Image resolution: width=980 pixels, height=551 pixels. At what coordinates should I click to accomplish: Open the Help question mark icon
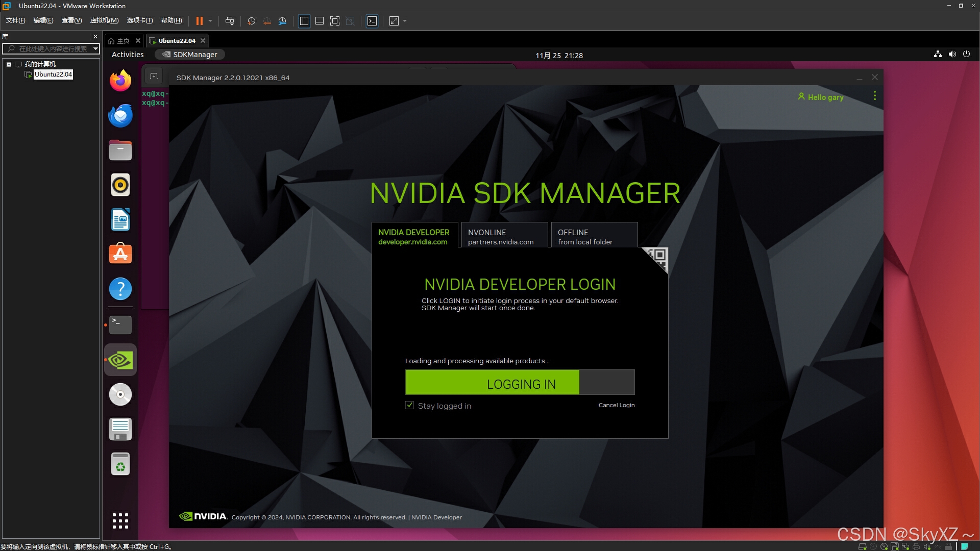point(120,289)
